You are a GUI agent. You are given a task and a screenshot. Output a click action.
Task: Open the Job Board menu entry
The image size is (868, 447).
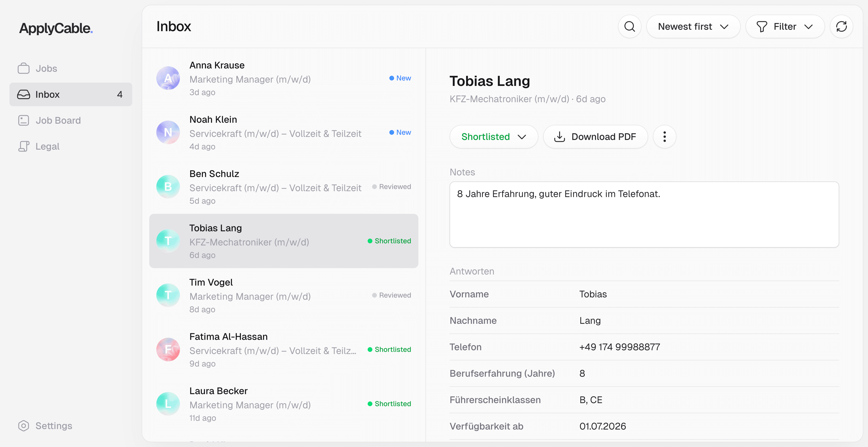71,120
